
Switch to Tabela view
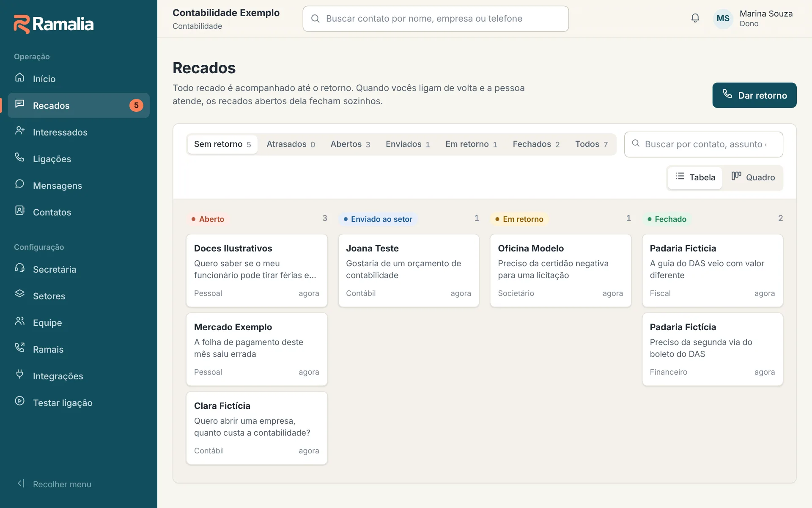point(695,177)
